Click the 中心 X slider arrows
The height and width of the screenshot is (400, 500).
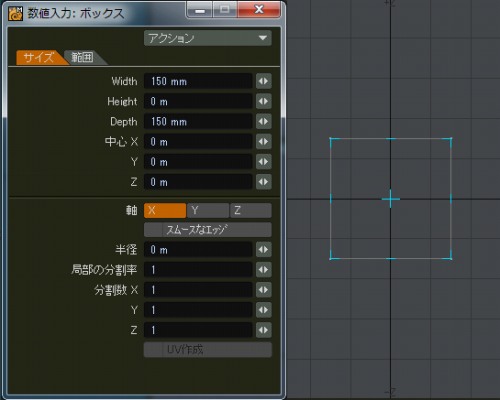coord(264,142)
